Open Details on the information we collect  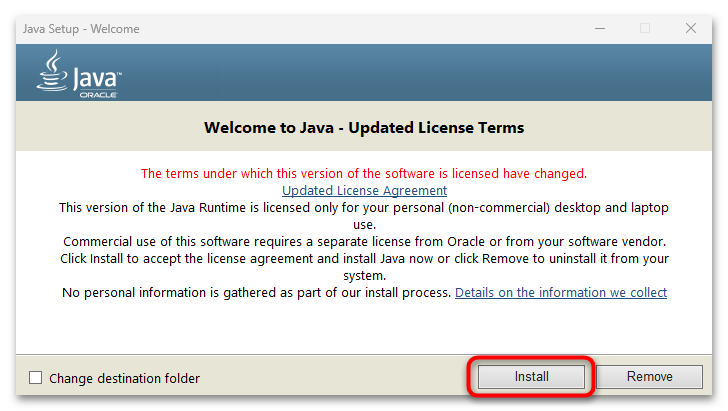560,293
